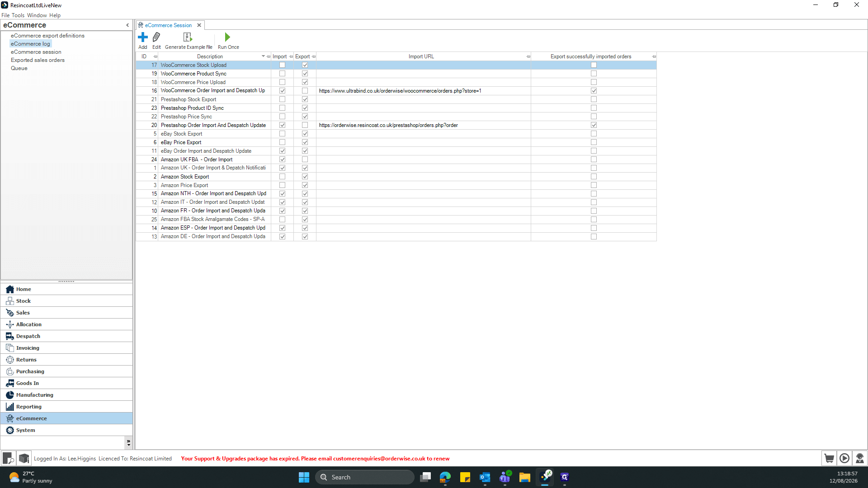Click the Edit pencil icon

coord(156,37)
